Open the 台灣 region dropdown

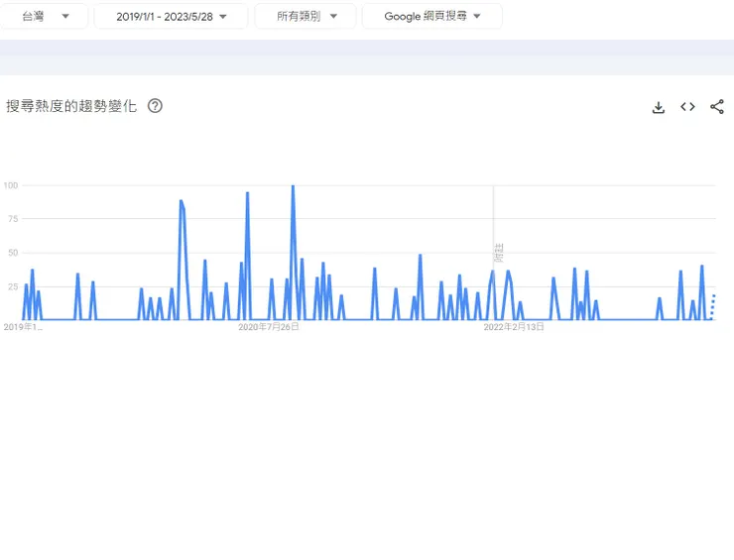pyautogui.click(x=44, y=17)
